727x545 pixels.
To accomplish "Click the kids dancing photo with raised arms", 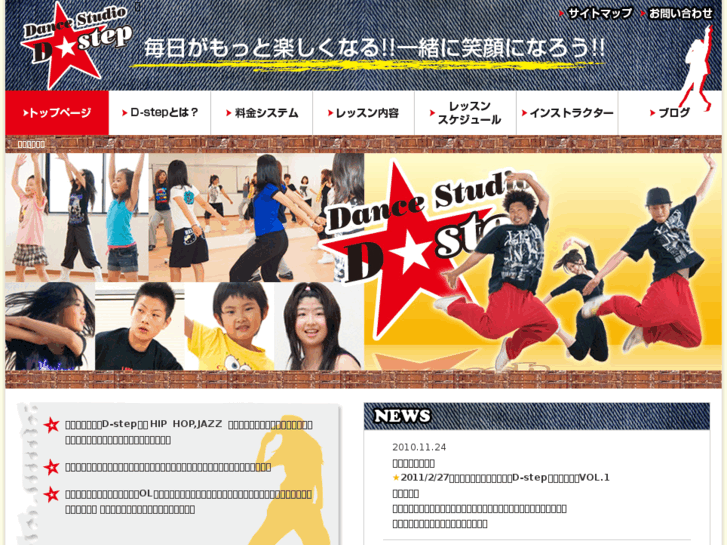I will click(x=77, y=218).
